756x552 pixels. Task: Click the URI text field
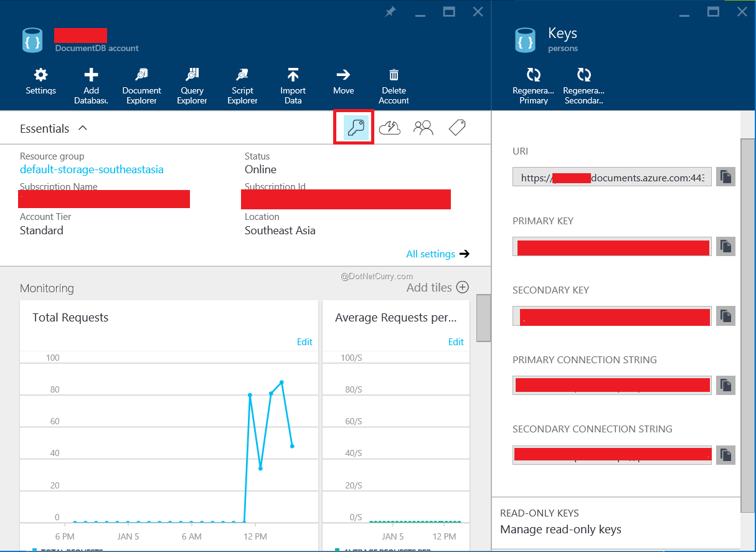pos(612,178)
